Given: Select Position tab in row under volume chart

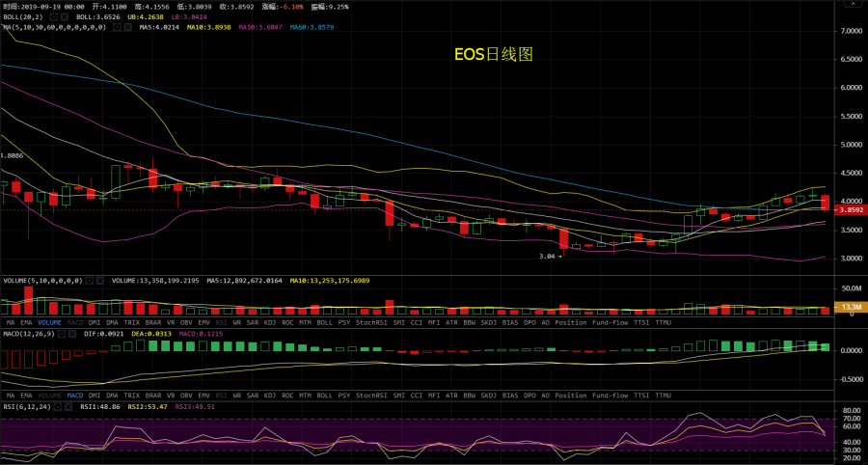Looking at the screenshot, I should (571, 322).
